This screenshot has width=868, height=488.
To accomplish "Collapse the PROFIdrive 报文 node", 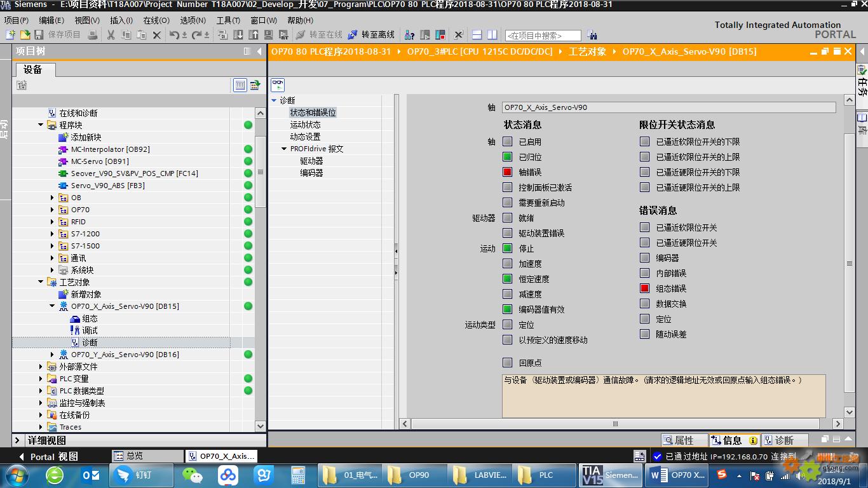I will coord(284,149).
